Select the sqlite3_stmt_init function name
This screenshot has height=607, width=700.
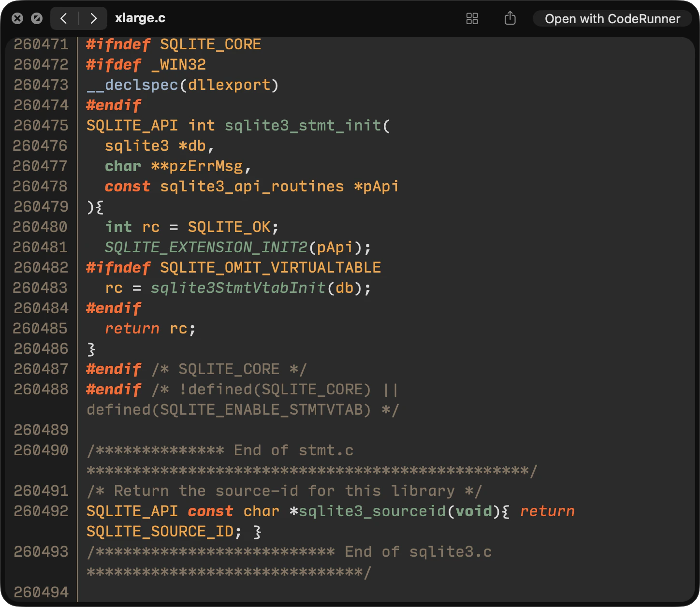[x=303, y=126]
